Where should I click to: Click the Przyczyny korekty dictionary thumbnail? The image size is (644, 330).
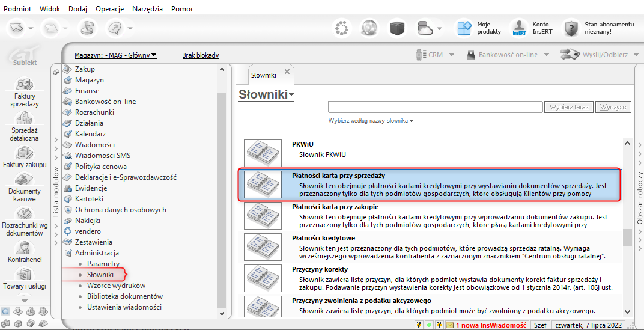tap(263, 278)
